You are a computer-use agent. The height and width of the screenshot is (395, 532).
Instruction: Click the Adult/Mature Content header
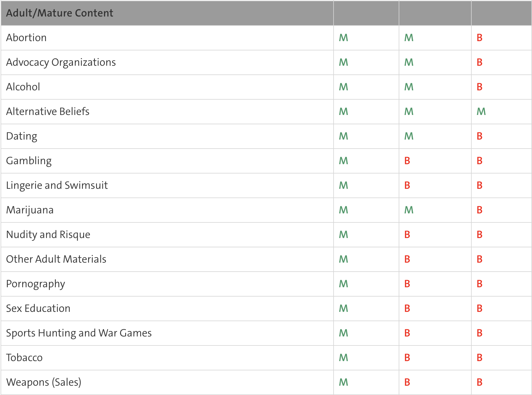tap(59, 13)
